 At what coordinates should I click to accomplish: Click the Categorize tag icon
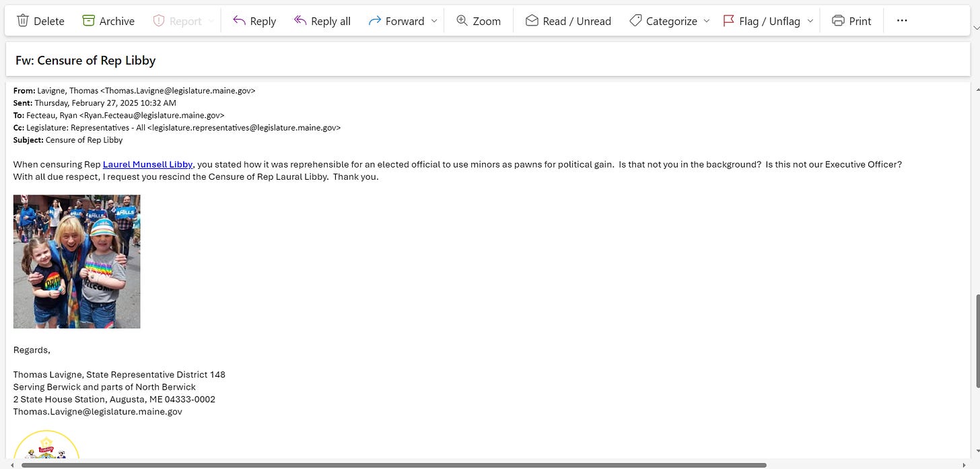(635, 21)
